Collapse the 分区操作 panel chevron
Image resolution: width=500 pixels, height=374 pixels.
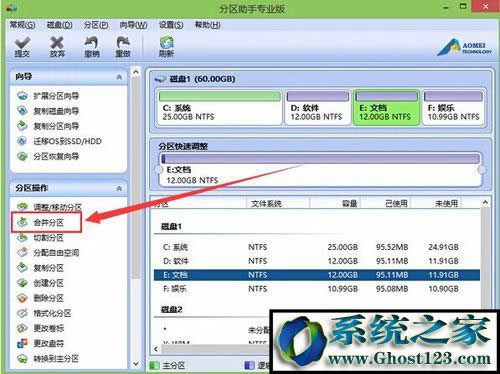(x=119, y=189)
